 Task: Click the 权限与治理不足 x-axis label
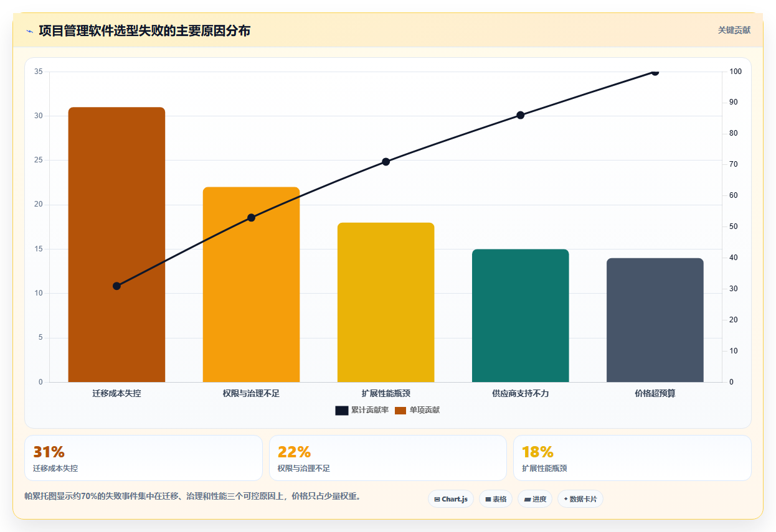point(251,393)
